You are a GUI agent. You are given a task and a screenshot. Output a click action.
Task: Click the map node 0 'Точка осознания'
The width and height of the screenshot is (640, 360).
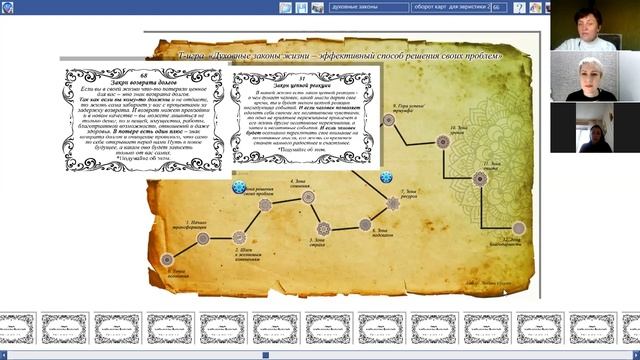tap(167, 260)
